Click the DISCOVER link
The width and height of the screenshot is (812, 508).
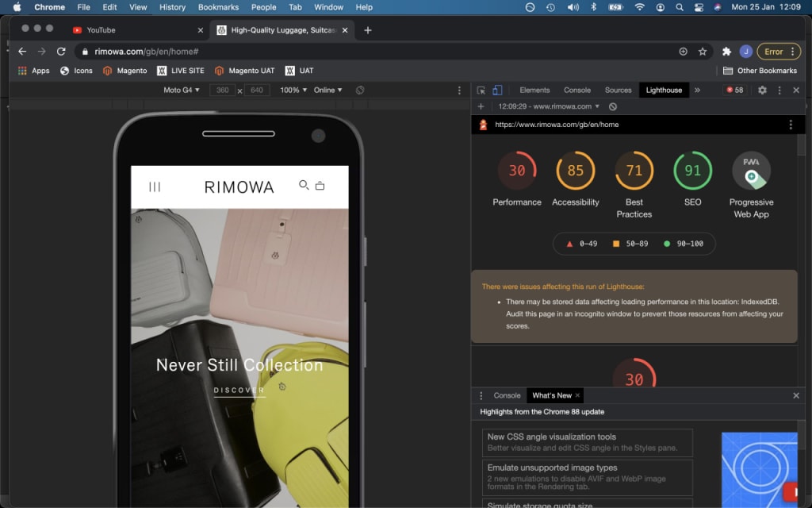[239, 391]
